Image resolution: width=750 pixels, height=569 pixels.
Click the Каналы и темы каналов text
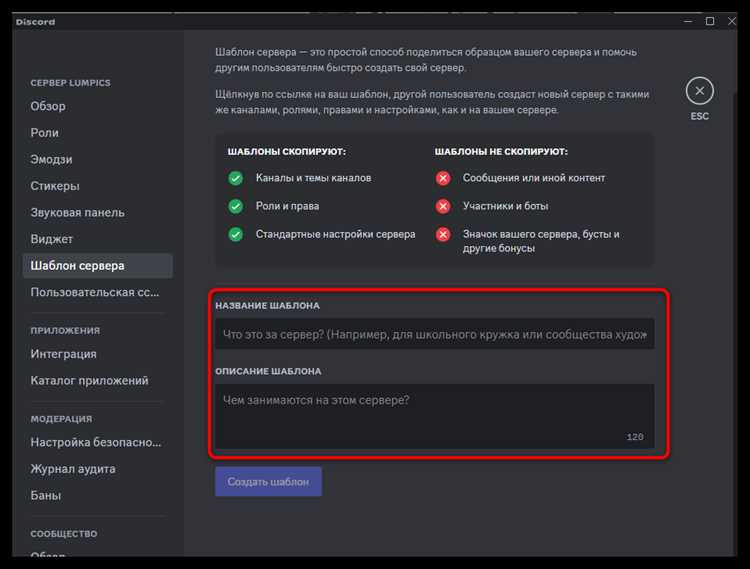click(x=313, y=178)
